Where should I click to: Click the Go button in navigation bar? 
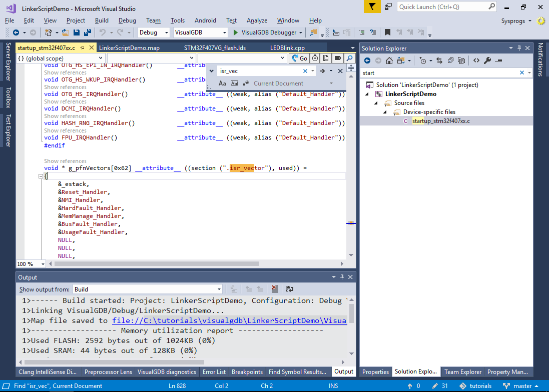point(300,58)
